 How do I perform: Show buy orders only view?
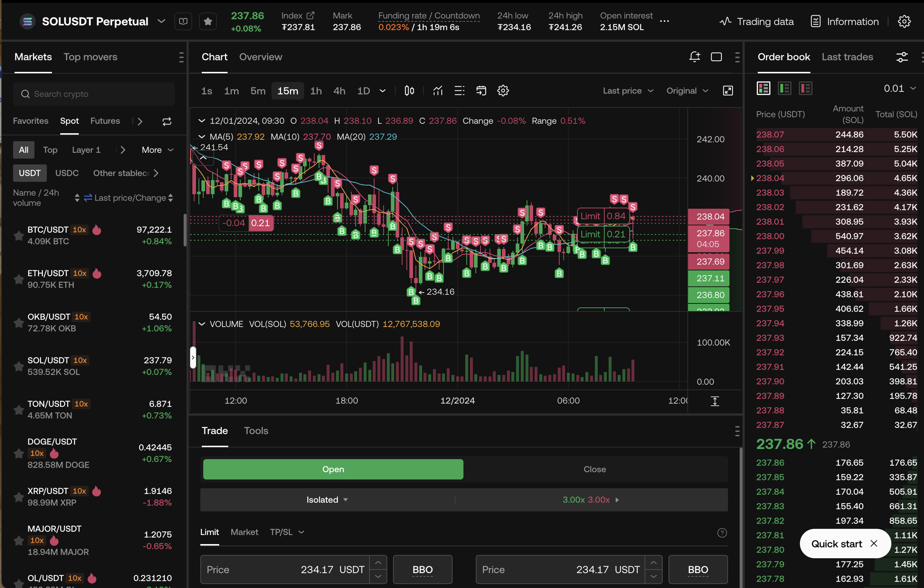(785, 89)
